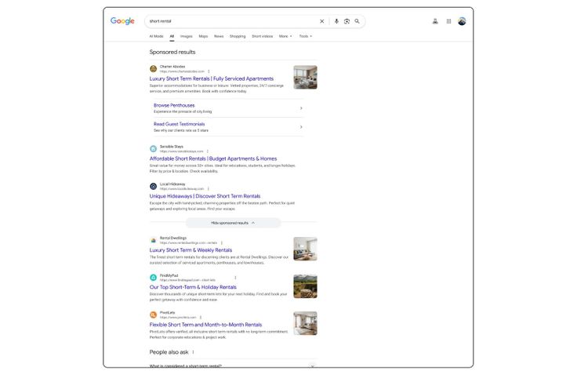
Task: Open the Google apps grid
Action: [448, 21]
